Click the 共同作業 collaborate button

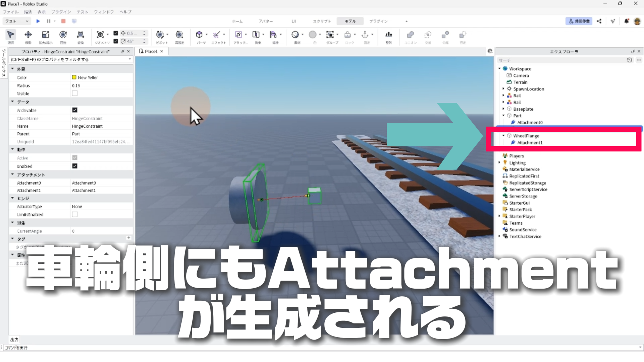click(579, 21)
